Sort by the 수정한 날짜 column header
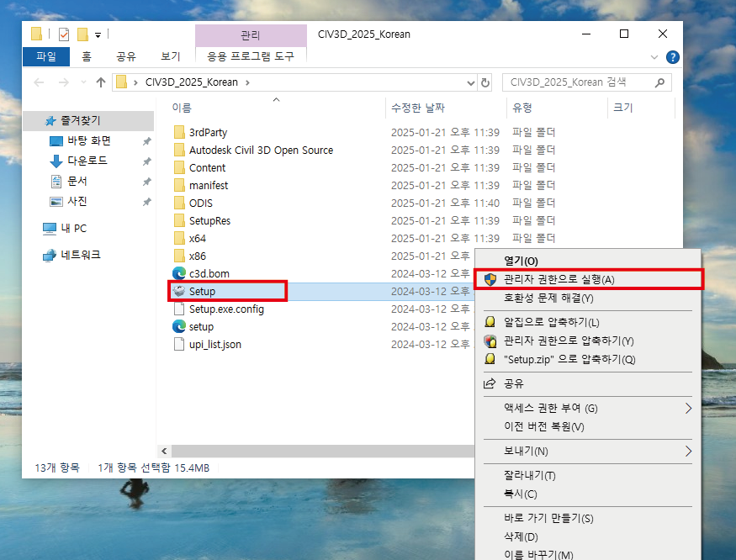 418,108
